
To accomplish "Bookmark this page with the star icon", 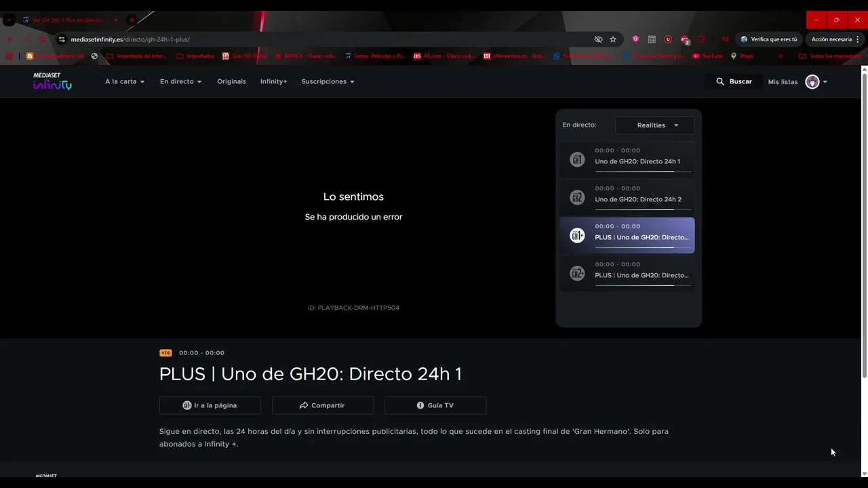I will 613,39.
